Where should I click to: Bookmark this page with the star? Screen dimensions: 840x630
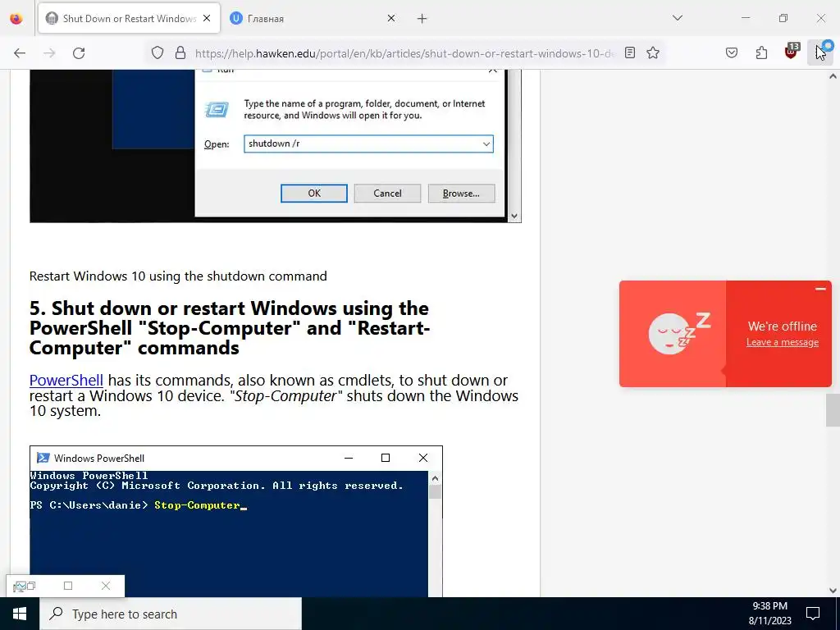652,53
